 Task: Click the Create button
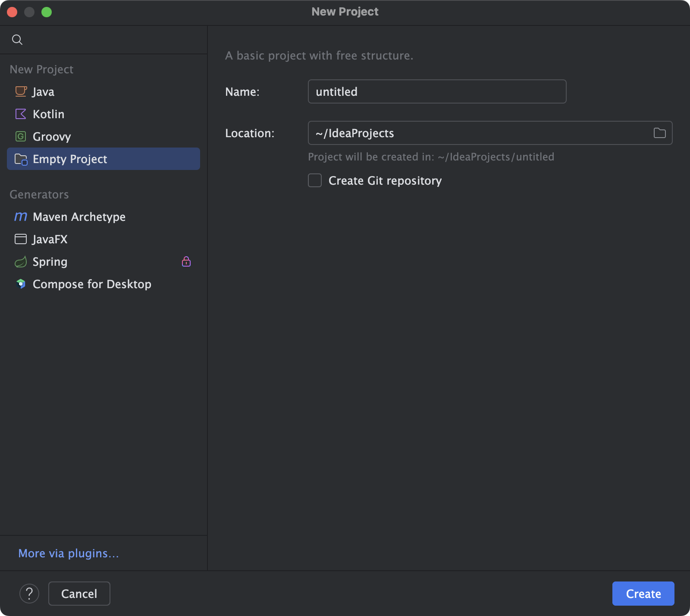pos(643,594)
